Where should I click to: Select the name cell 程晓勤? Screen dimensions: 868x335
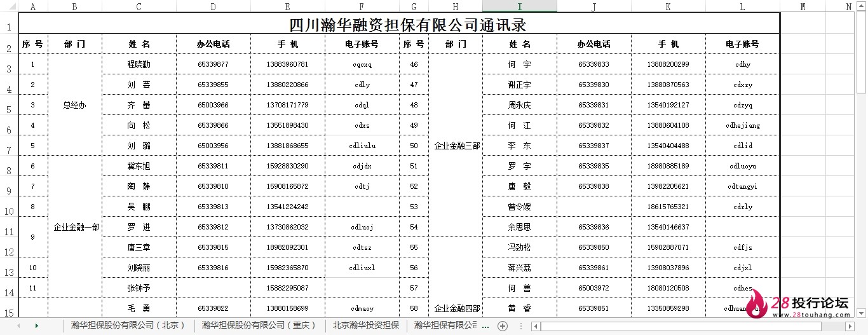pos(139,65)
